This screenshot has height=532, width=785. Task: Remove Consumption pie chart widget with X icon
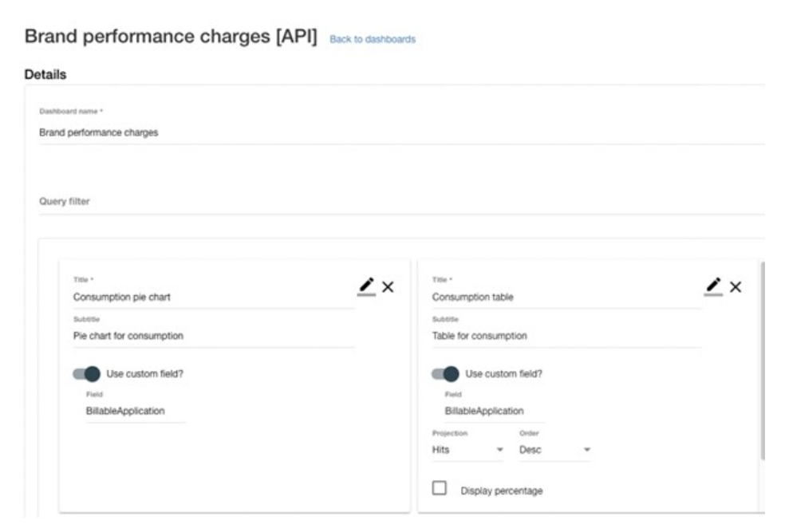pyautogui.click(x=388, y=287)
